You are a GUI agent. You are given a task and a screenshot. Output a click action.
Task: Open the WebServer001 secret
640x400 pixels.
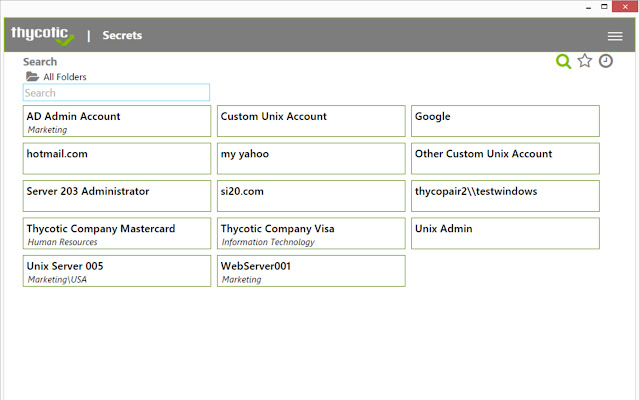click(311, 271)
